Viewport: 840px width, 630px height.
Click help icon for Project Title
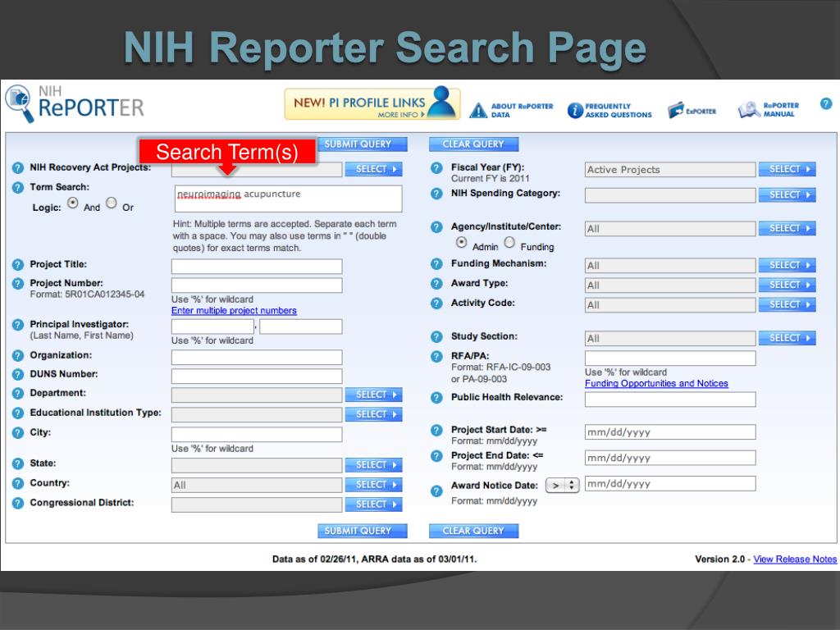click(18, 265)
